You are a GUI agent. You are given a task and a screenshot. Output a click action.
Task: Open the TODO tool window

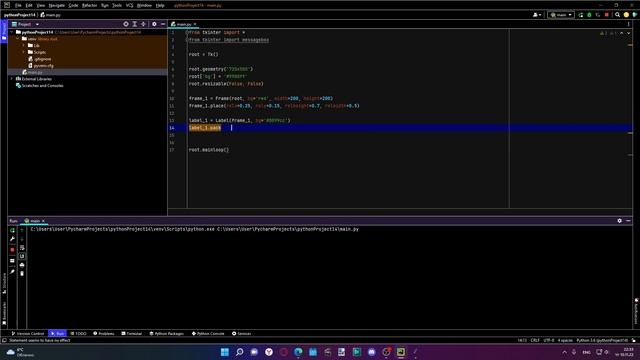[78, 333]
